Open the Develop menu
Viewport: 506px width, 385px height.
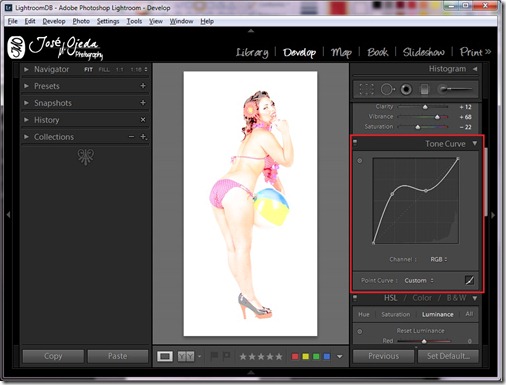click(x=54, y=21)
